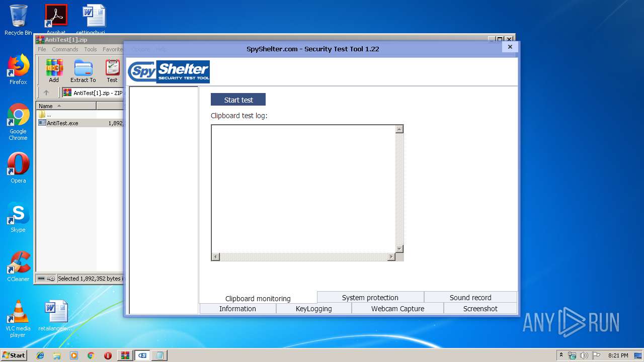Viewport: 644px width, 362px height.
Task: Click the WinRAR up one level arrow
Action: click(46, 93)
